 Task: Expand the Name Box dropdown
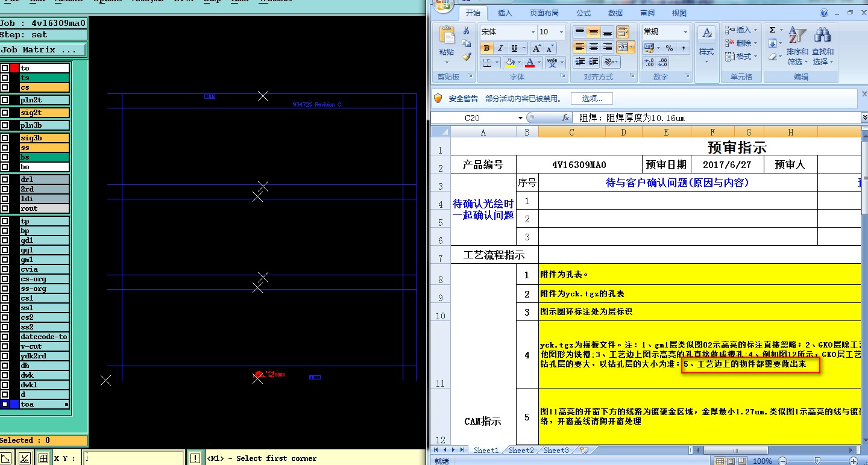(x=520, y=117)
